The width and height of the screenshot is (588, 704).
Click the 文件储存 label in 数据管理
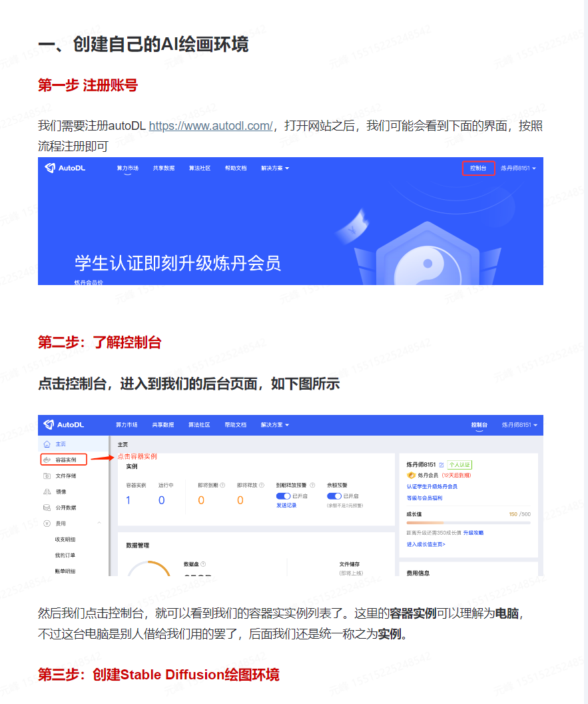click(349, 564)
